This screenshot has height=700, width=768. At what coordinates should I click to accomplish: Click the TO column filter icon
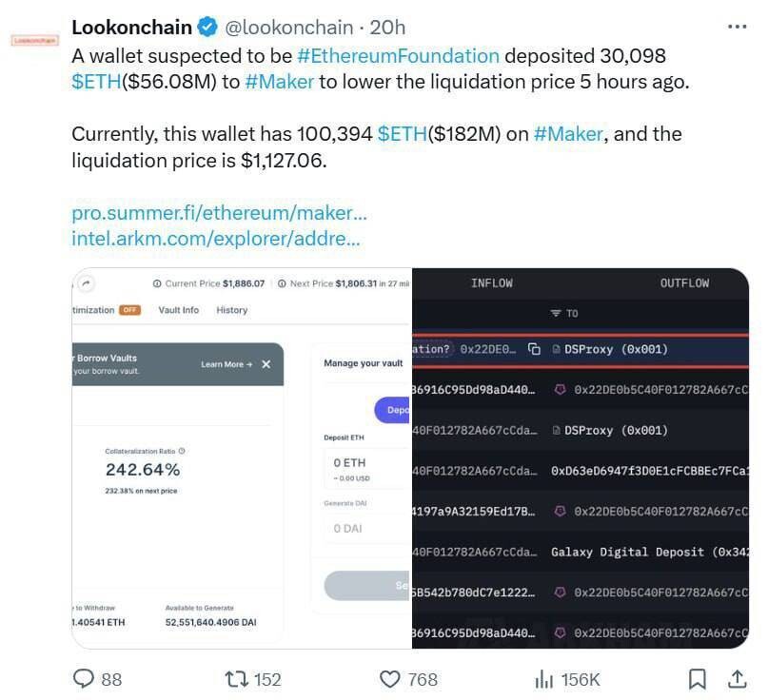(x=556, y=313)
